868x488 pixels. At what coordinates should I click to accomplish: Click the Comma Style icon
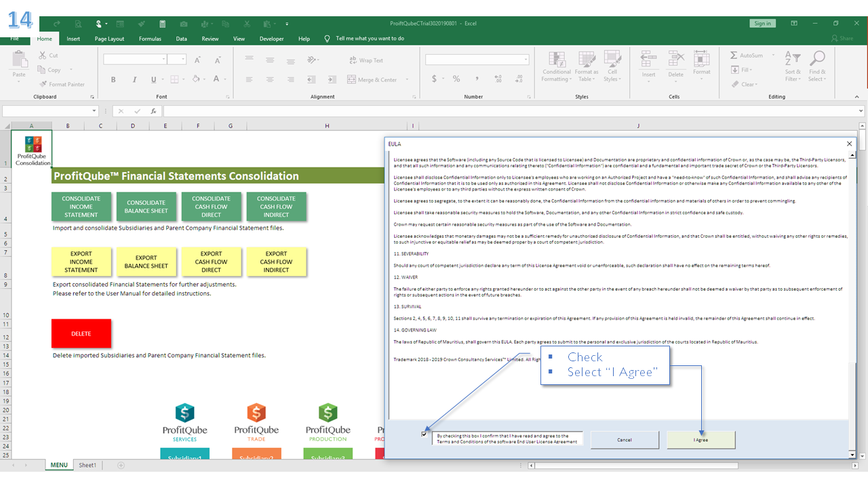coord(477,79)
